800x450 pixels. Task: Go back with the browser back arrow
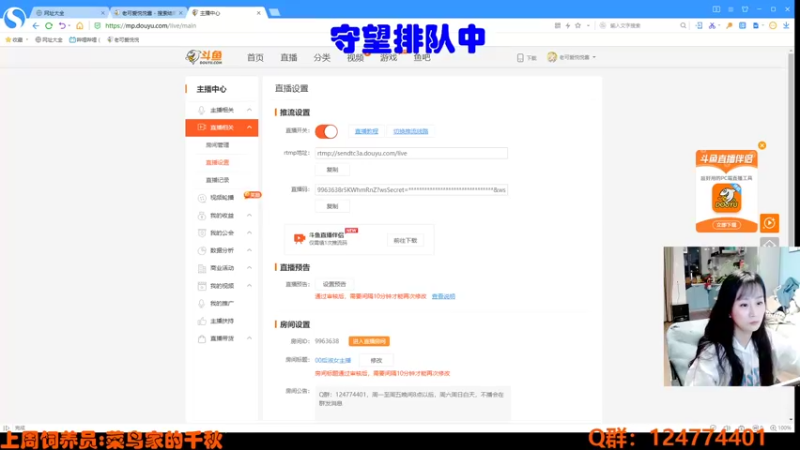pyautogui.click(x=35, y=26)
